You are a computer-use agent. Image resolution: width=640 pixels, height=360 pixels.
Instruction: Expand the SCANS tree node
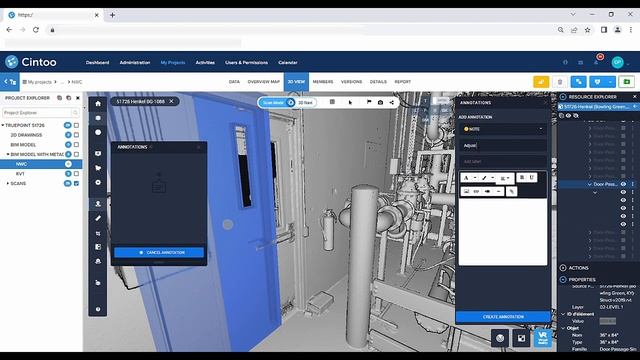click(8, 184)
